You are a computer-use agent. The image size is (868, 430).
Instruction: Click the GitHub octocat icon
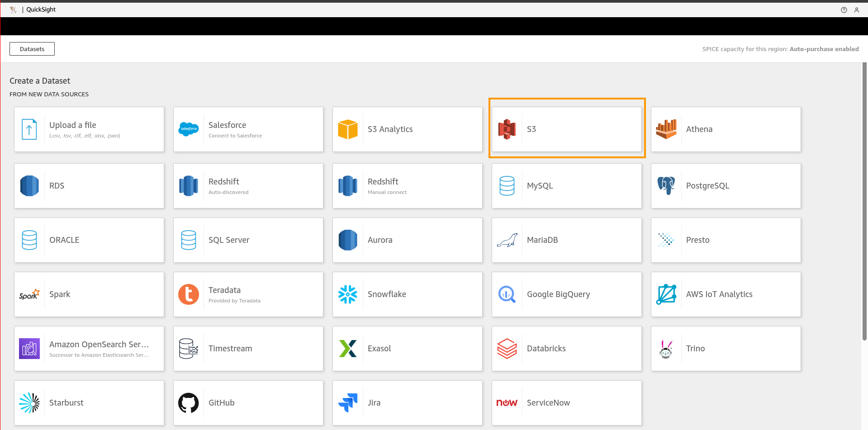coord(189,403)
